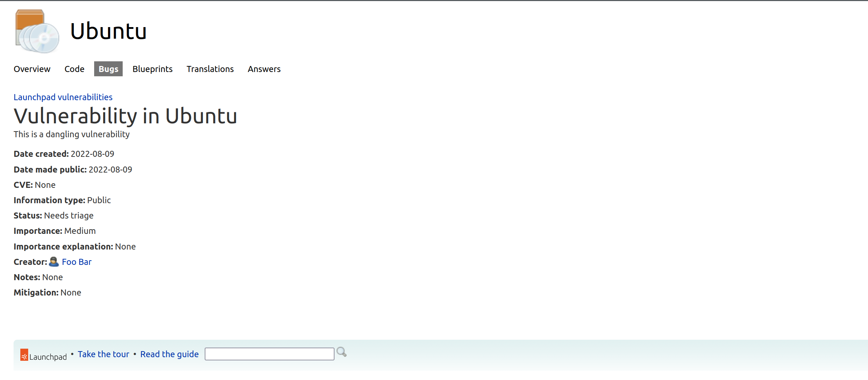Open the Overview tab
868x380 pixels.
pyautogui.click(x=32, y=69)
